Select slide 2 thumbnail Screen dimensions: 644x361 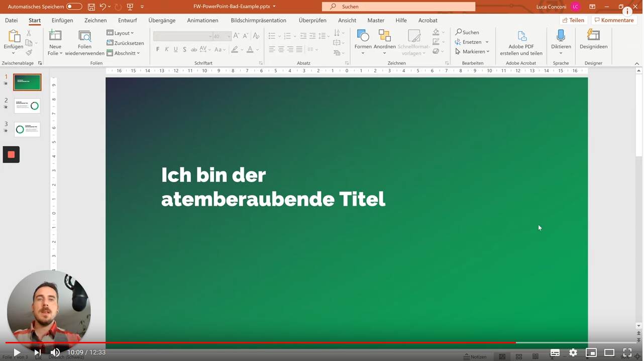coord(27,106)
